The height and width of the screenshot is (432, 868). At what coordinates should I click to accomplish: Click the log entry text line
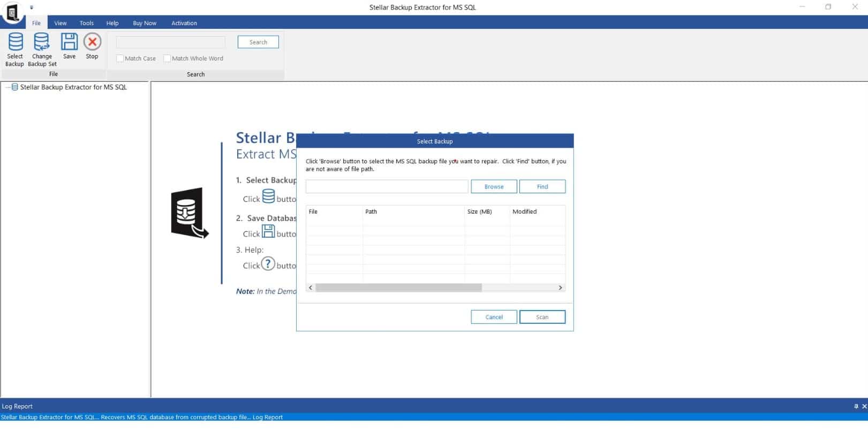click(142, 417)
